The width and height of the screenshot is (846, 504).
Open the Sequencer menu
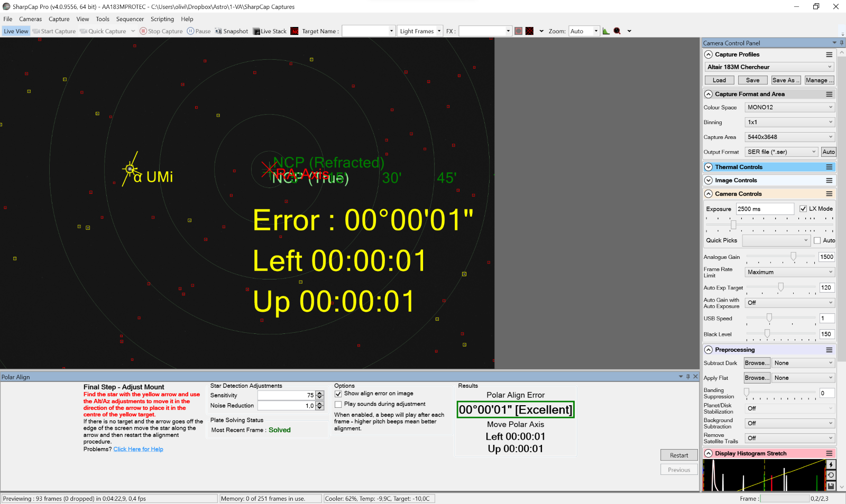pyautogui.click(x=130, y=19)
